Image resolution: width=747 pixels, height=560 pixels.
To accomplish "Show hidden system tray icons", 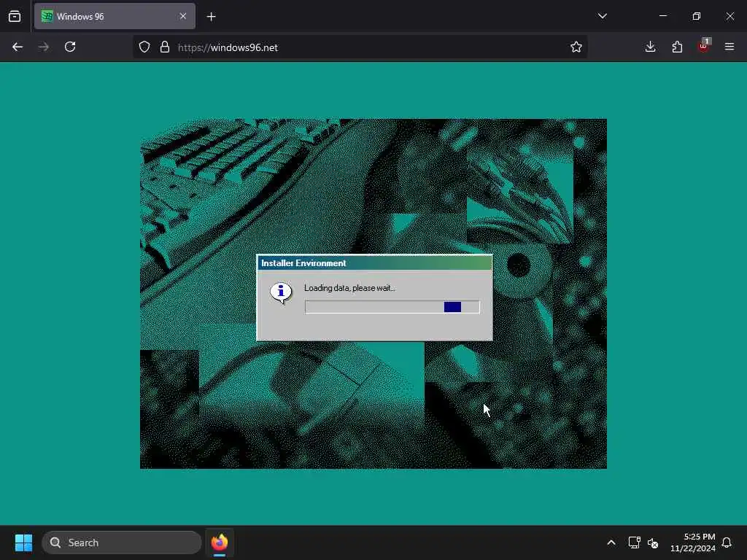I will tap(611, 542).
